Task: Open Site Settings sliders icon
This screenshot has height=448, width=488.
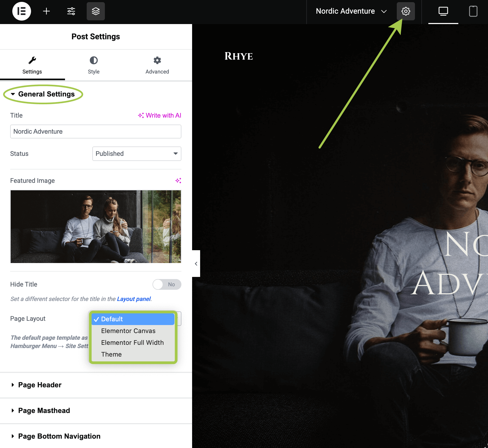Action: [71, 11]
